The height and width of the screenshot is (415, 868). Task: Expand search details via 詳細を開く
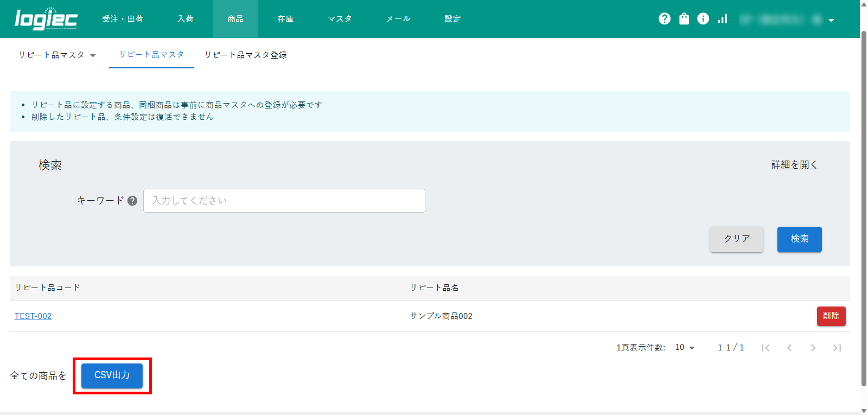pos(794,165)
